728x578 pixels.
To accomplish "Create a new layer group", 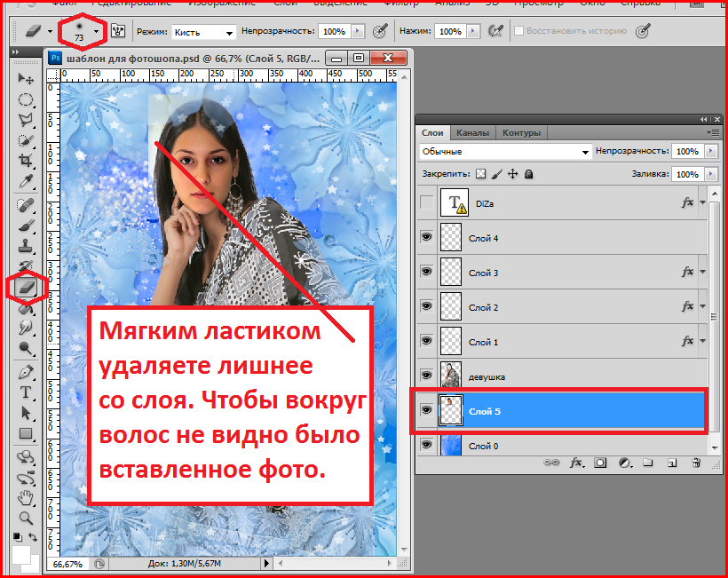I will (648, 463).
